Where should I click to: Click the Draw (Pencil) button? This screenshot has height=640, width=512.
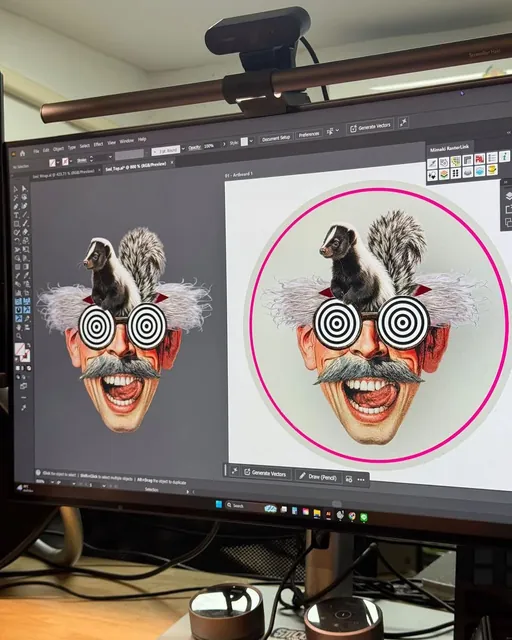[318, 476]
